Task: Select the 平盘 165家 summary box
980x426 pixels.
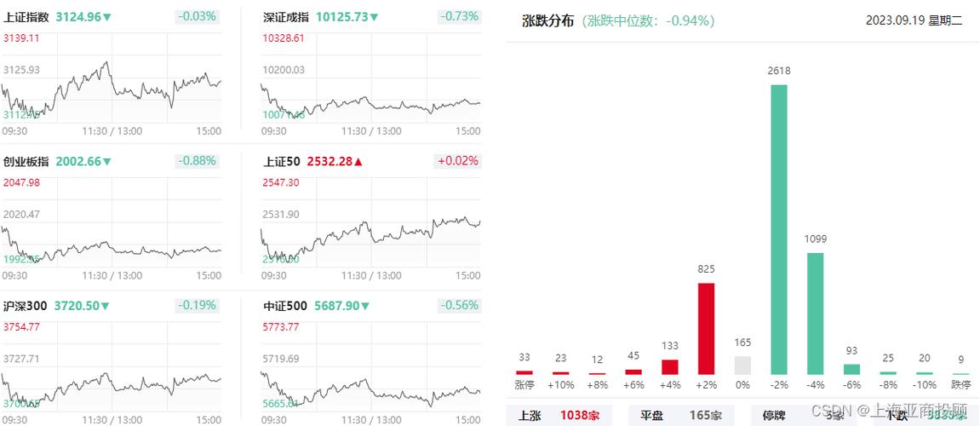Action: [x=681, y=415]
